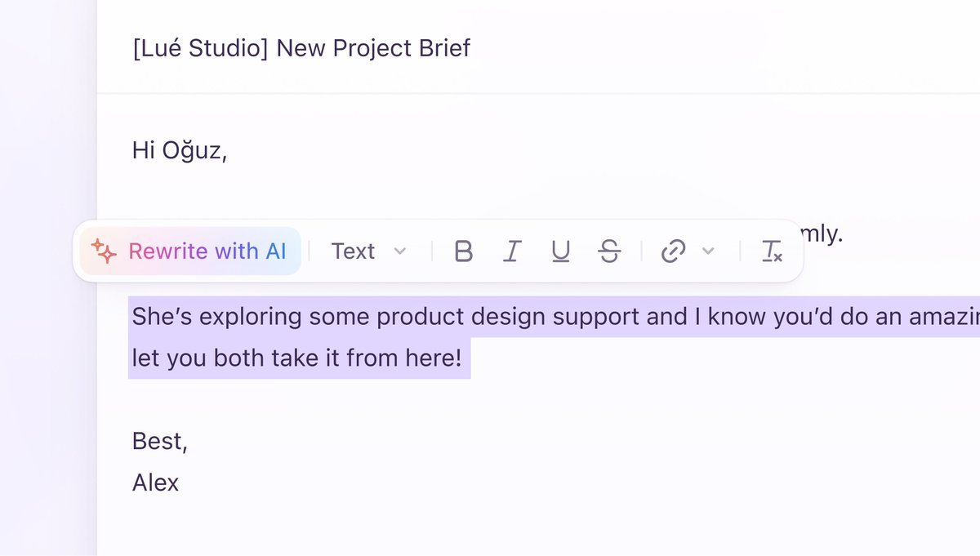The width and height of the screenshot is (980, 556).
Task: Clear formatting from selected text
Action: click(x=772, y=251)
